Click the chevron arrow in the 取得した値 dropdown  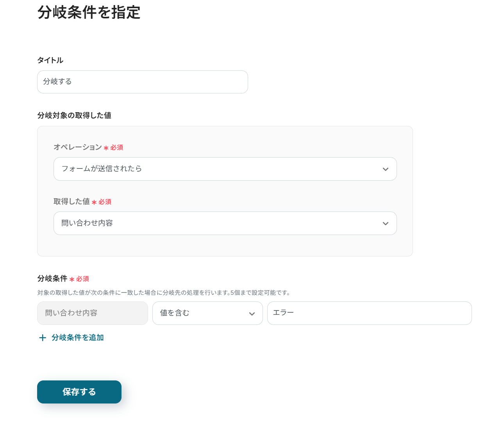click(x=386, y=224)
